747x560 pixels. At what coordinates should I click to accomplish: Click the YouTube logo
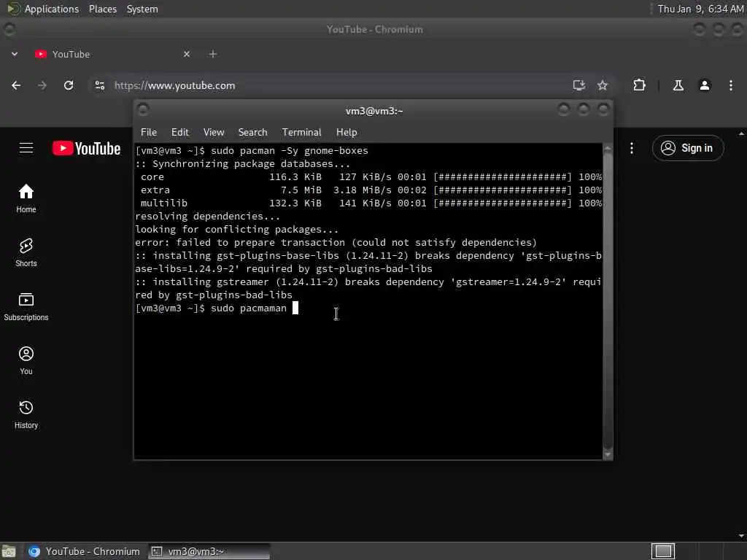(87, 148)
